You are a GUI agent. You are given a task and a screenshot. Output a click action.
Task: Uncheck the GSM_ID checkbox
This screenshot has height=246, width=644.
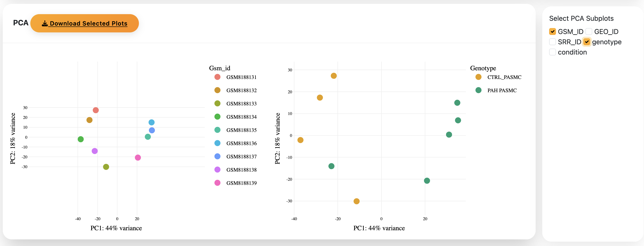(552, 31)
